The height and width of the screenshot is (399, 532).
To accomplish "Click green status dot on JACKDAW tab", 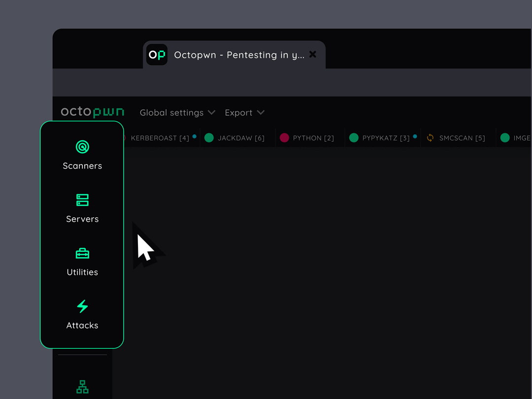I will [209, 138].
